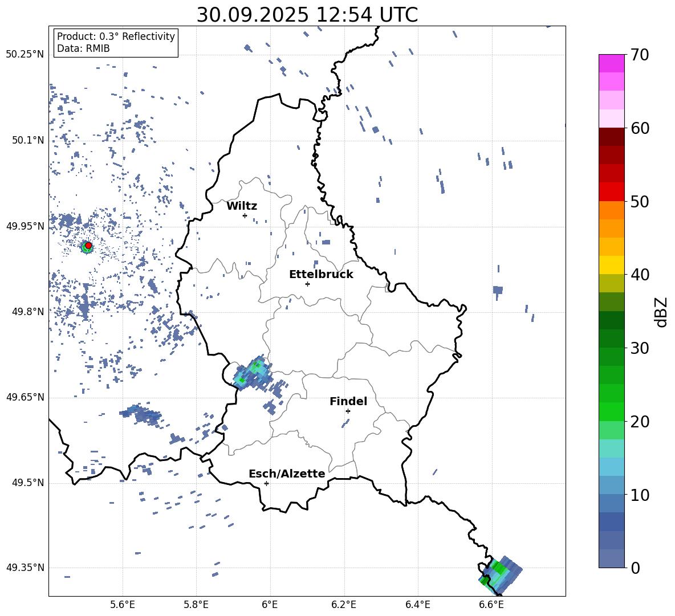Click the colorbar tick value 20

pyautogui.click(x=640, y=422)
